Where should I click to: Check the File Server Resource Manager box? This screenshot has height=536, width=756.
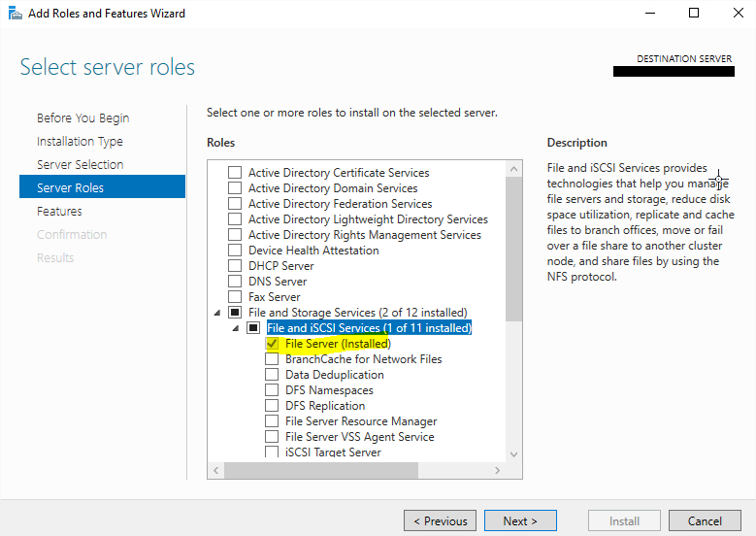tap(272, 421)
